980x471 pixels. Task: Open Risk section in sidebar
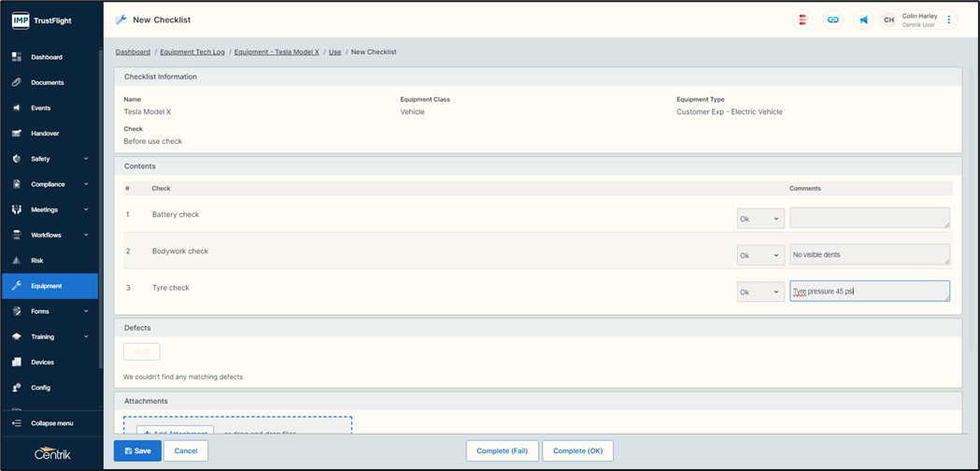[x=37, y=261]
